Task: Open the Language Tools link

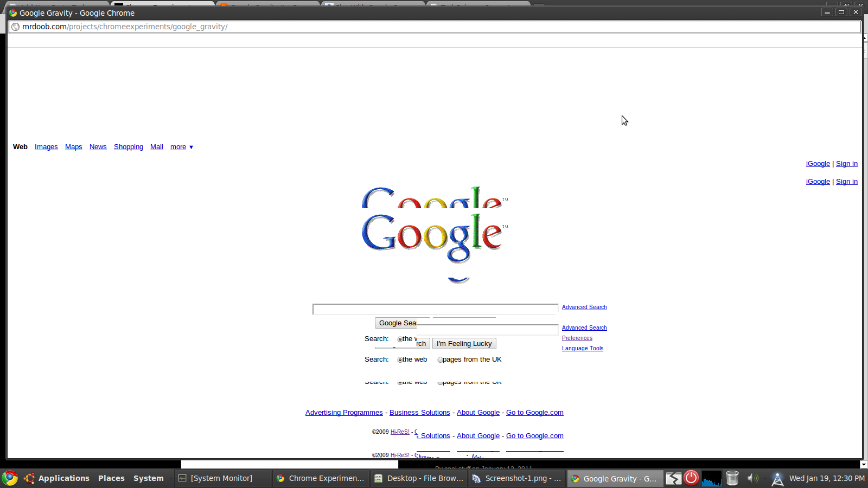Action: coord(582,349)
